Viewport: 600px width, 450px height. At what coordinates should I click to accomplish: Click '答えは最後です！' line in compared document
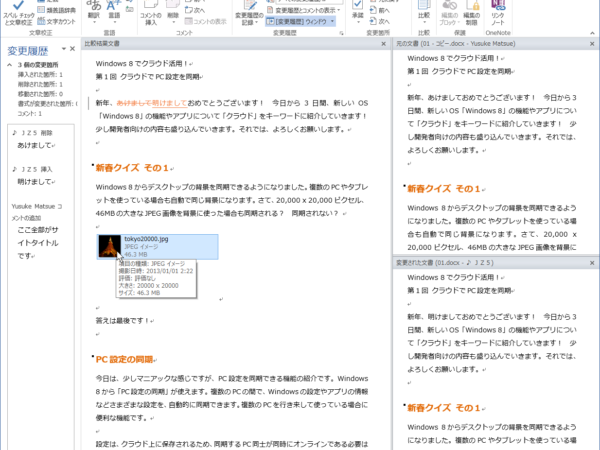click(x=122, y=321)
